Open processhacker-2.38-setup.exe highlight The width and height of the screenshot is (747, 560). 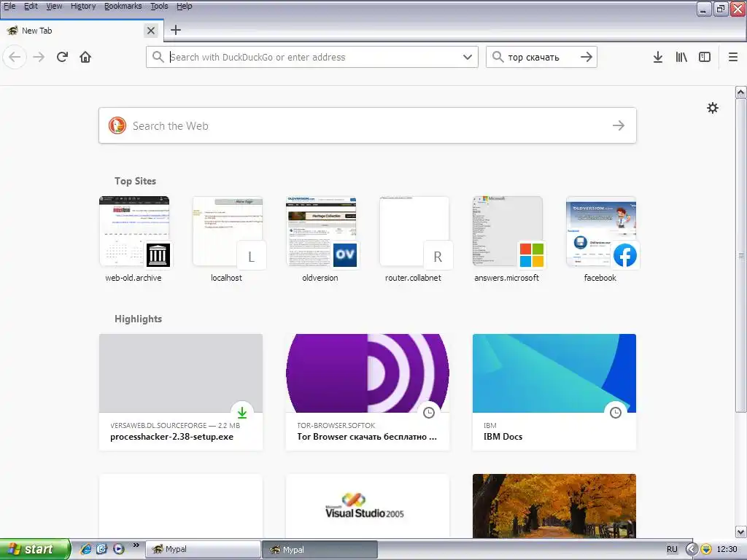click(x=181, y=392)
